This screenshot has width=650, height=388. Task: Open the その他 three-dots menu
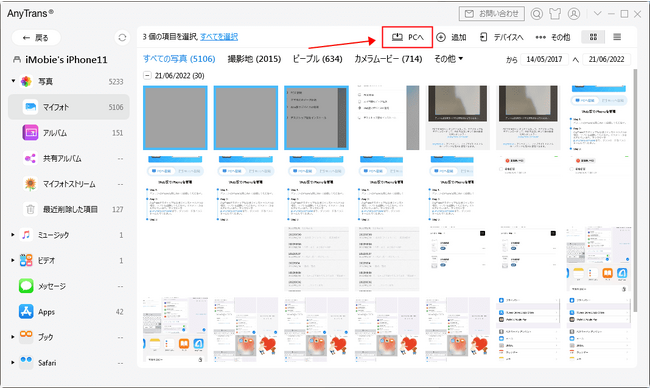553,37
